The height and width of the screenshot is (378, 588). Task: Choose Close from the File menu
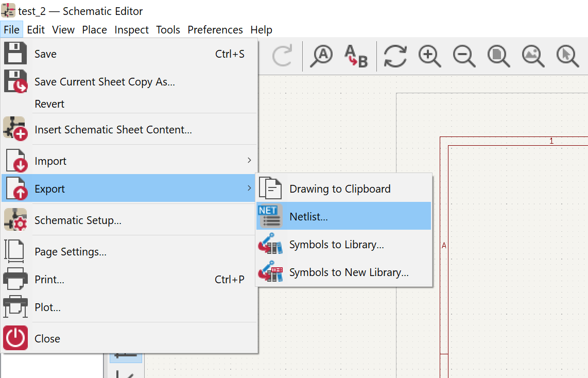click(129, 338)
